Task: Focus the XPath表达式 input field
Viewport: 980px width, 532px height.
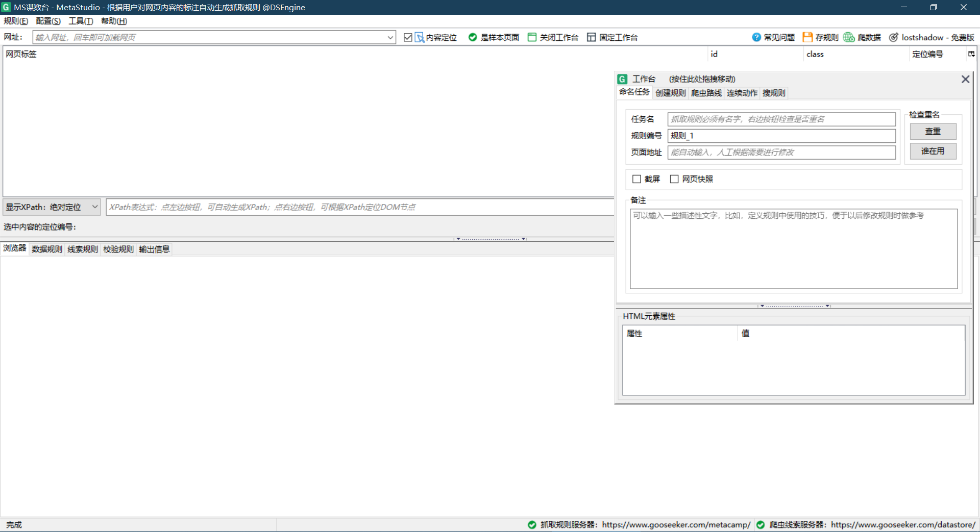Action: coord(360,207)
